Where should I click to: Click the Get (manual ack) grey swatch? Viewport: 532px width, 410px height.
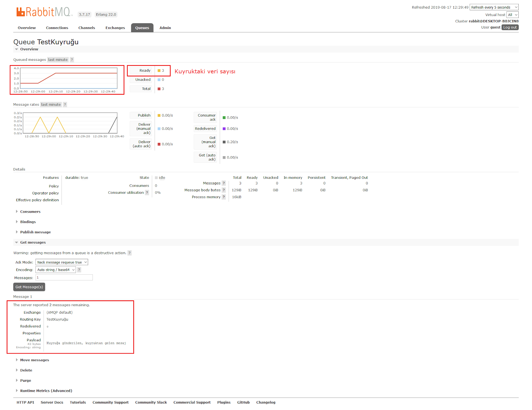(224, 142)
